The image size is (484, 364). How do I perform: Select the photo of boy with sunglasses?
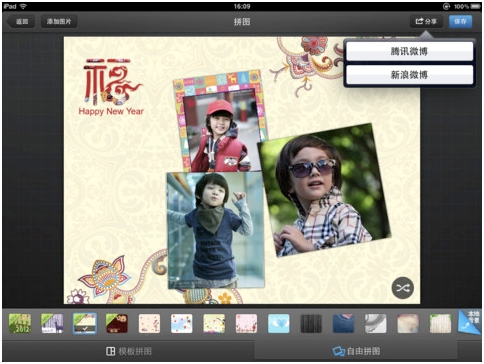coord(323,190)
